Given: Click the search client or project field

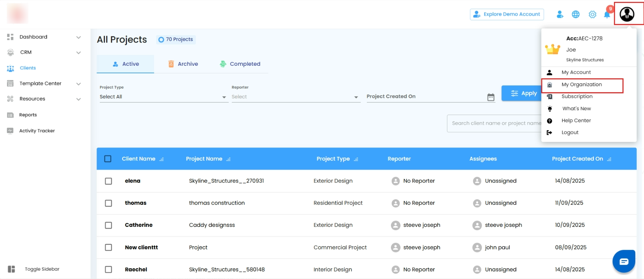Looking at the screenshot, I should point(494,123).
